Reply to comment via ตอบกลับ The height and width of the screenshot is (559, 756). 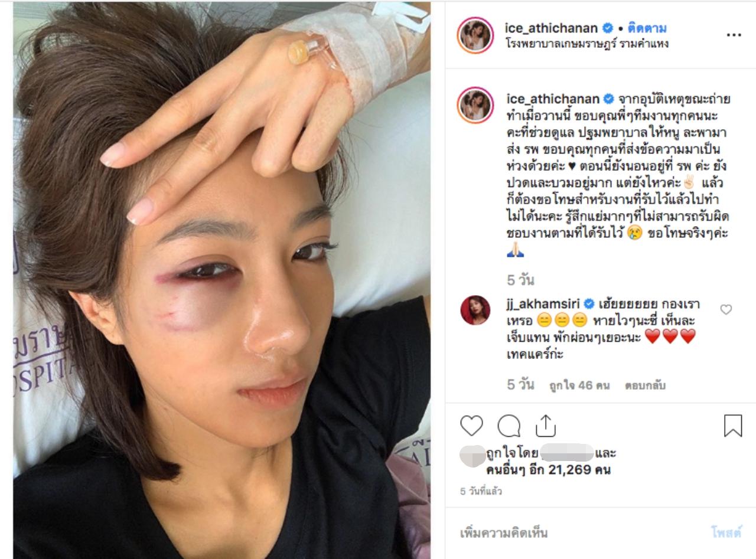coord(645,385)
